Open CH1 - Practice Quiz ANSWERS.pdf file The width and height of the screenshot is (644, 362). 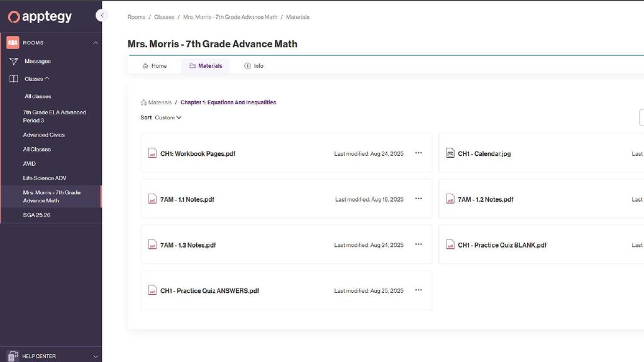[x=209, y=290]
